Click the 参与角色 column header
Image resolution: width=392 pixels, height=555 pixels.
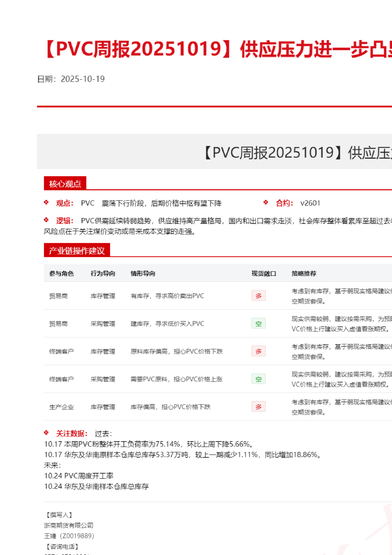pyautogui.click(x=61, y=274)
